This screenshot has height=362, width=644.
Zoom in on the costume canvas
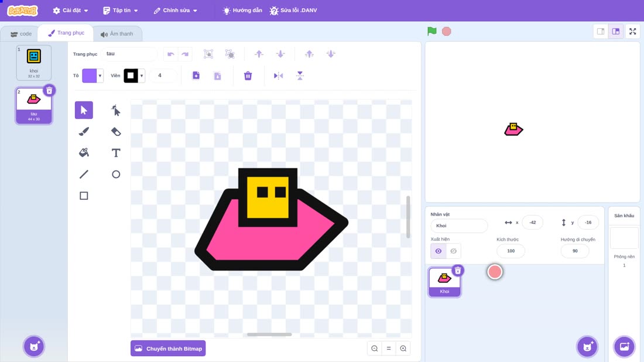pyautogui.click(x=403, y=349)
